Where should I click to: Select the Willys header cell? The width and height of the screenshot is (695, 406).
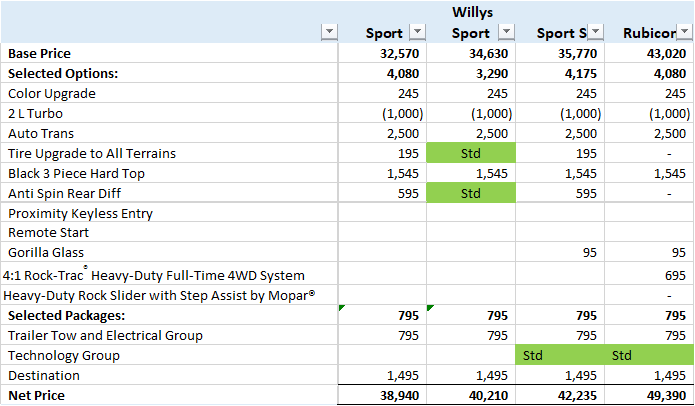click(472, 12)
